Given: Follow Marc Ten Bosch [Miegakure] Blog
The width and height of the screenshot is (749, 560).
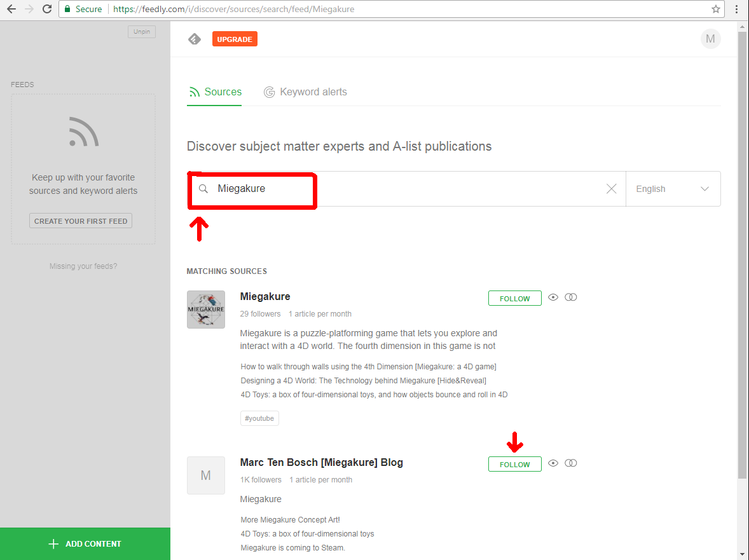Looking at the screenshot, I should coord(514,465).
